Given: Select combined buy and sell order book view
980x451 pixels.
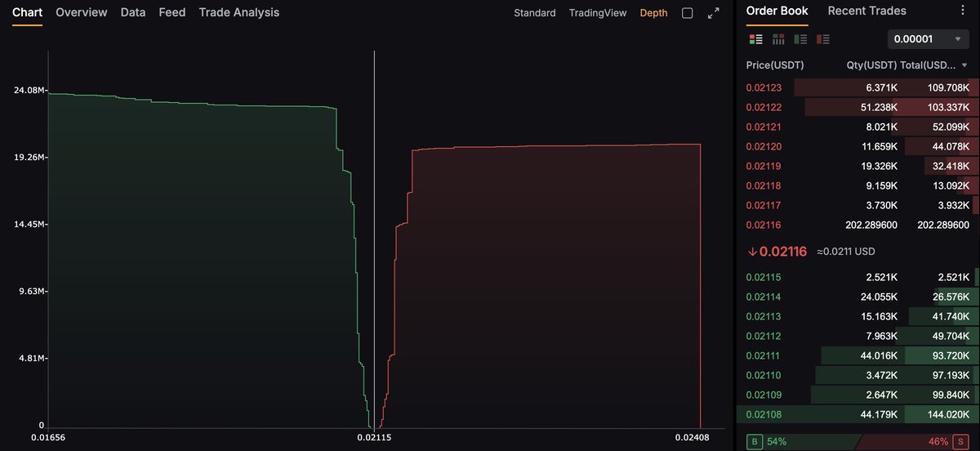Looking at the screenshot, I should coord(755,38).
